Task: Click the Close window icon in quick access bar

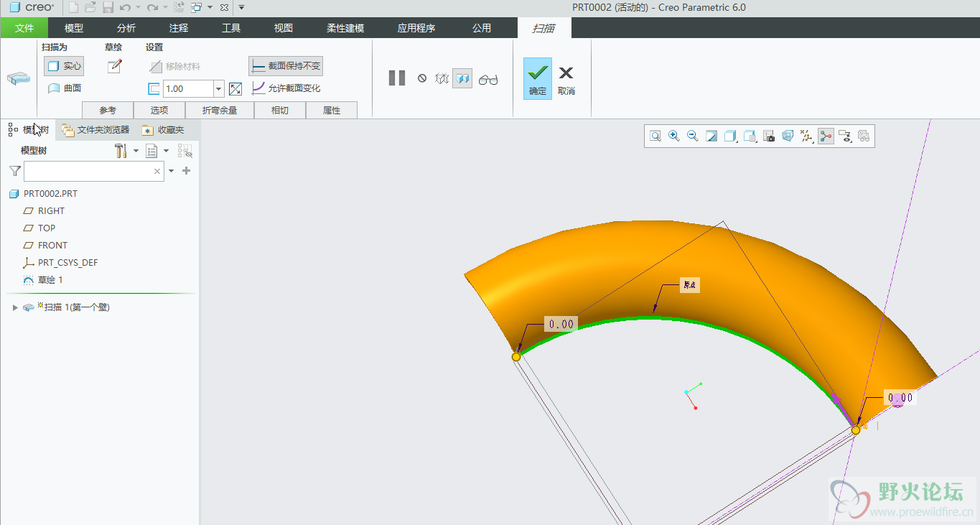Action: (224, 7)
